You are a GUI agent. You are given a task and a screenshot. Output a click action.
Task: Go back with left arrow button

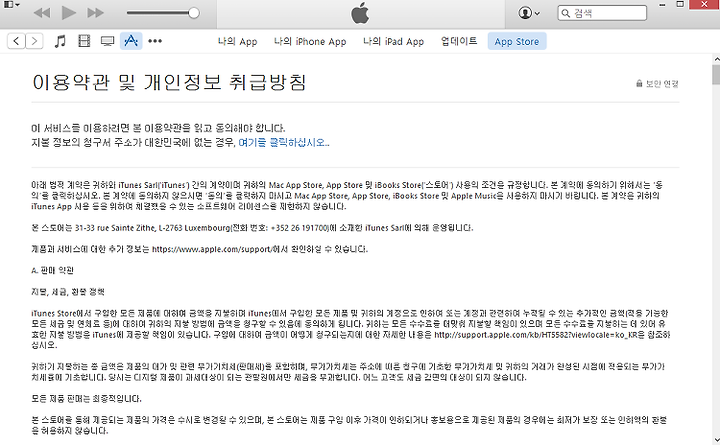coord(16,41)
